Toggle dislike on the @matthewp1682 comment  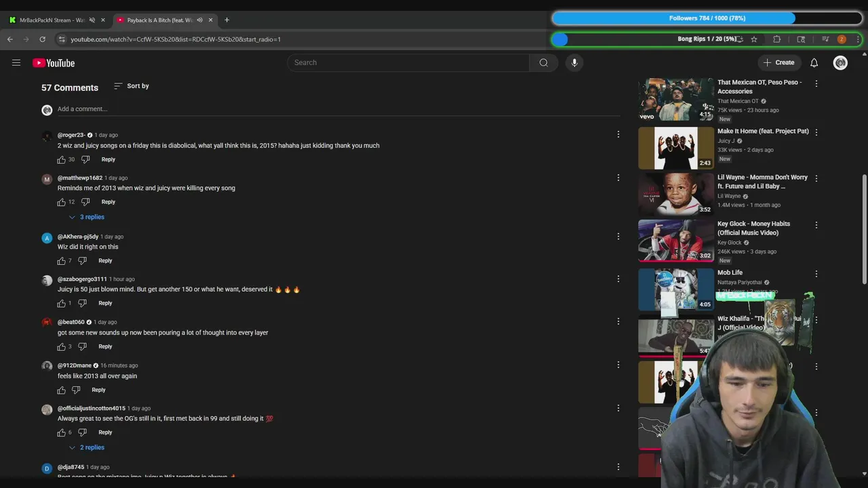click(85, 202)
